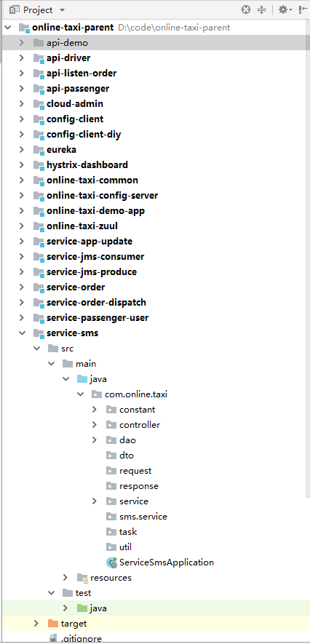Image resolution: width=310 pixels, height=644 pixels.
Task: Expand the api-driver module
Action: [x=21, y=58]
